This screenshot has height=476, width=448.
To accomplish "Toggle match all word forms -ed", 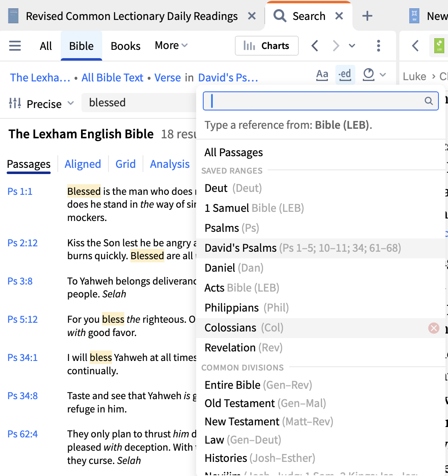I will click(345, 75).
